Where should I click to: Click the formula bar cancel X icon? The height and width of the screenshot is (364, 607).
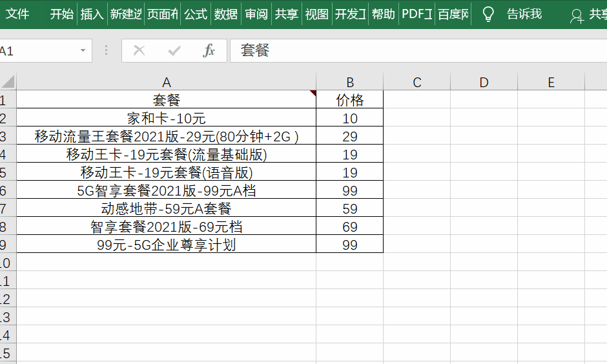pyautogui.click(x=139, y=50)
